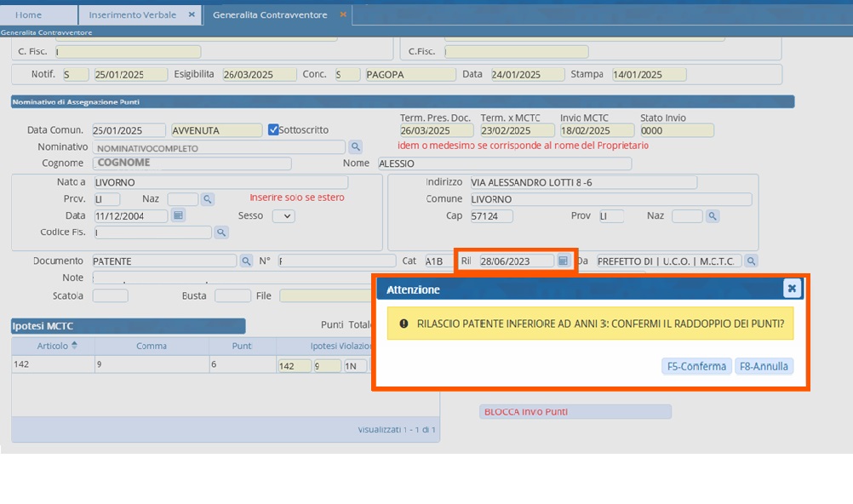Click the Documento field PATENTE
The height and width of the screenshot is (504, 853).
(x=164, y=261)
